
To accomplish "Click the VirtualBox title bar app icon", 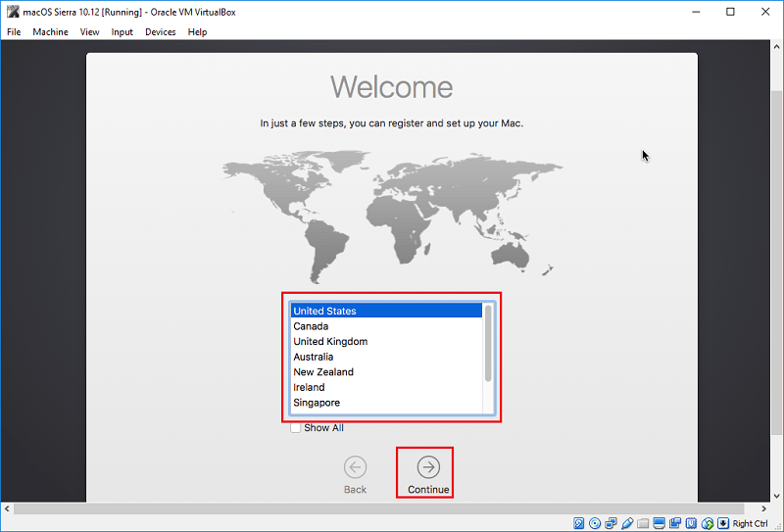I will (13, 12).
